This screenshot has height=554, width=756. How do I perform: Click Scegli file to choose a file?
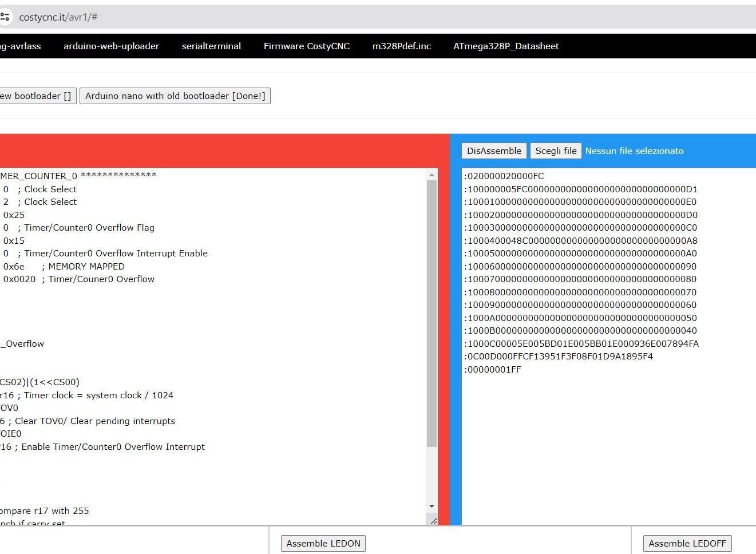[556, 151]
